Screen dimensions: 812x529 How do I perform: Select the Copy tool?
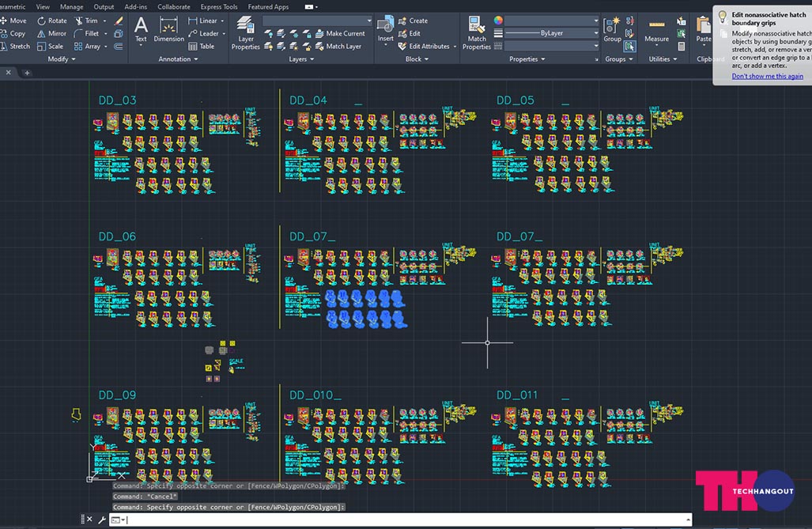pos(13,34)
